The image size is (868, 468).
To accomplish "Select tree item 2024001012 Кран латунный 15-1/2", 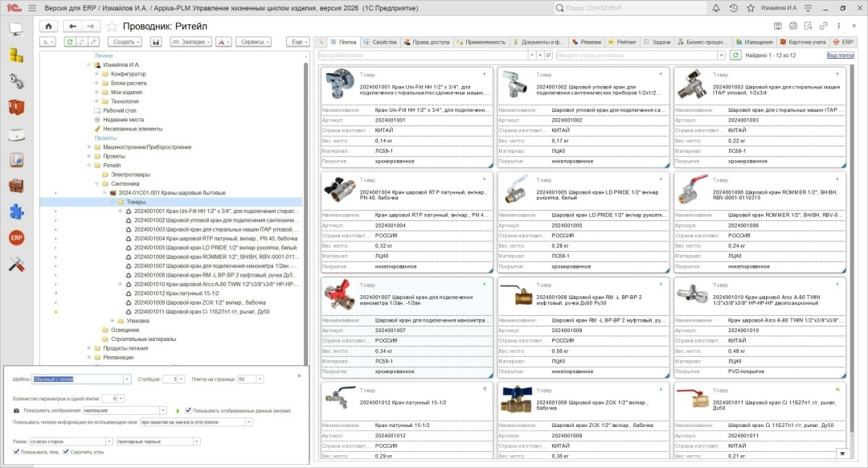I will tap(176, 294).
